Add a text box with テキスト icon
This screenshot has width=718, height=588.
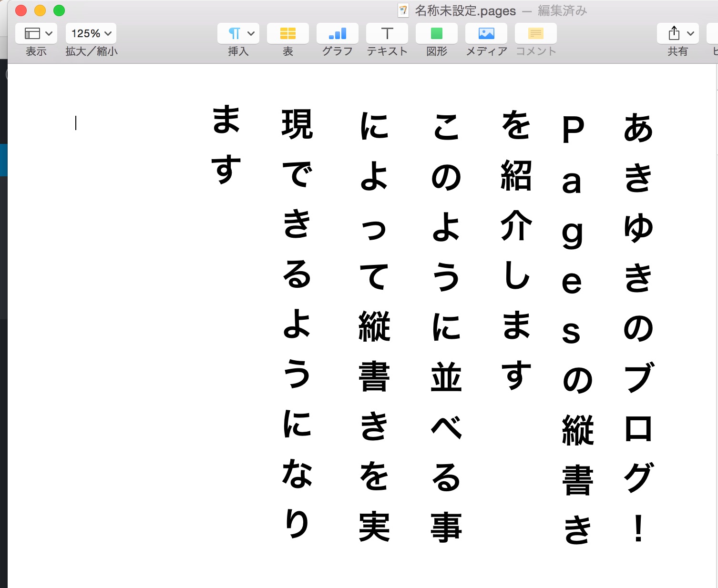point(387,33)
